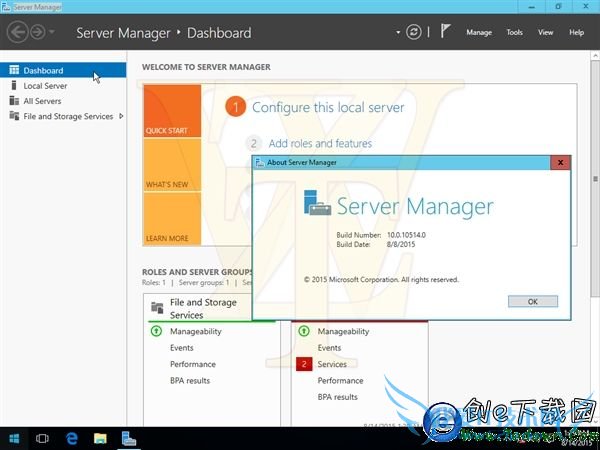Open the Windows Start menu

[14, 439]
